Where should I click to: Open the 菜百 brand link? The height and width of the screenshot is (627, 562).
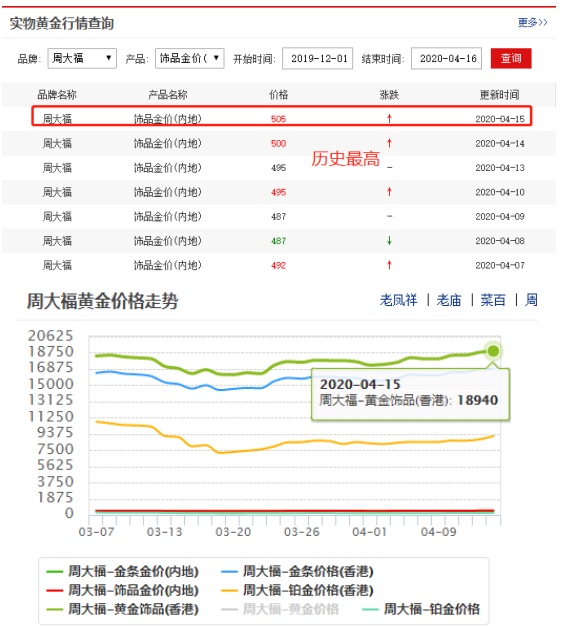click(493, 300)
